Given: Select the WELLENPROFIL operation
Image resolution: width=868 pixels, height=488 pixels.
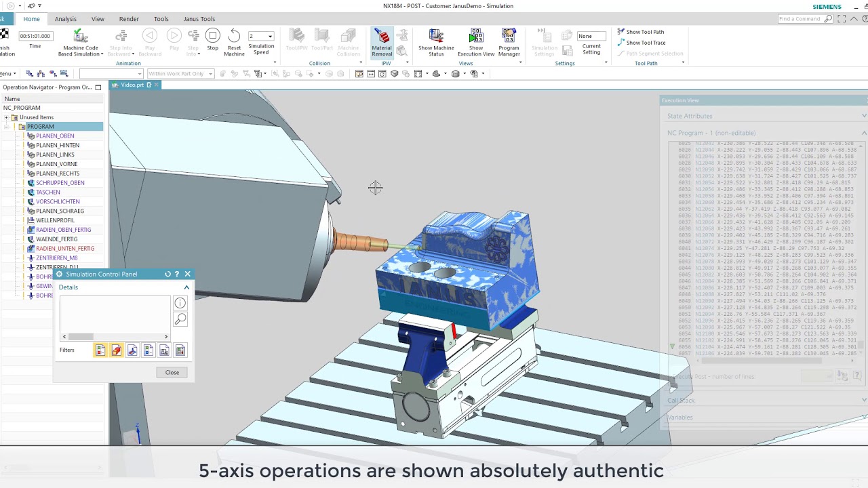Looking at the screenshot, I should (55, 220).
